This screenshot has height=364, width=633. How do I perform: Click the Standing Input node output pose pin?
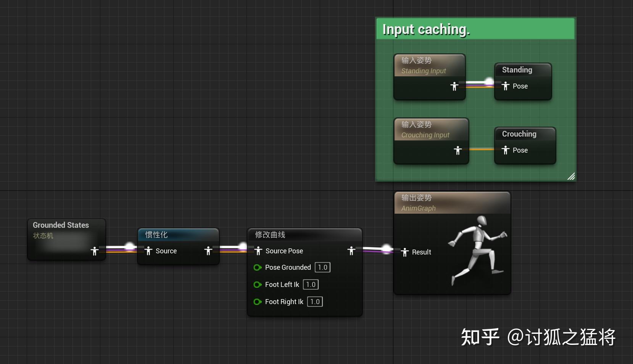454,86
